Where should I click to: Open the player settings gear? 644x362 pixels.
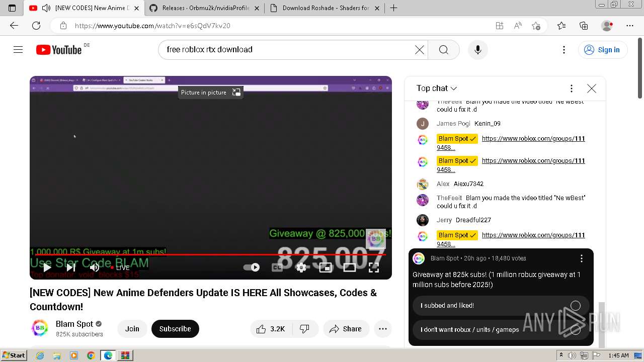(x=301, y=267)
